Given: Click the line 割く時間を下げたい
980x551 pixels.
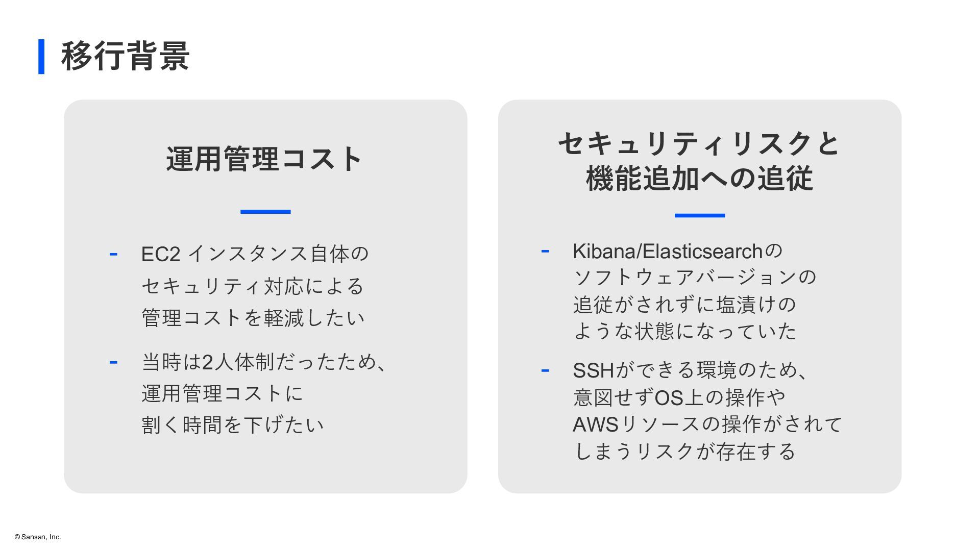Looking at the screenshot, I should [233, 424].
